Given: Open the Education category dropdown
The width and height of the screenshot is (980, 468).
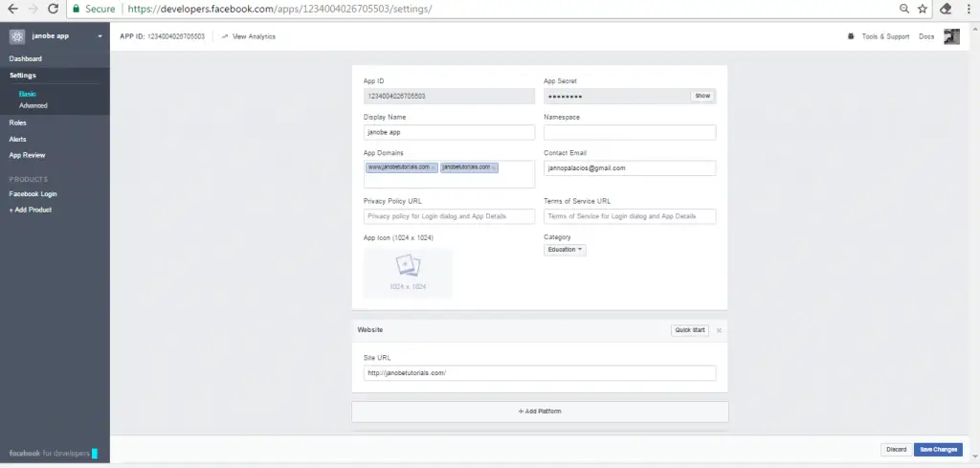Looking at the screenshot, I should [x=565, y=250].
